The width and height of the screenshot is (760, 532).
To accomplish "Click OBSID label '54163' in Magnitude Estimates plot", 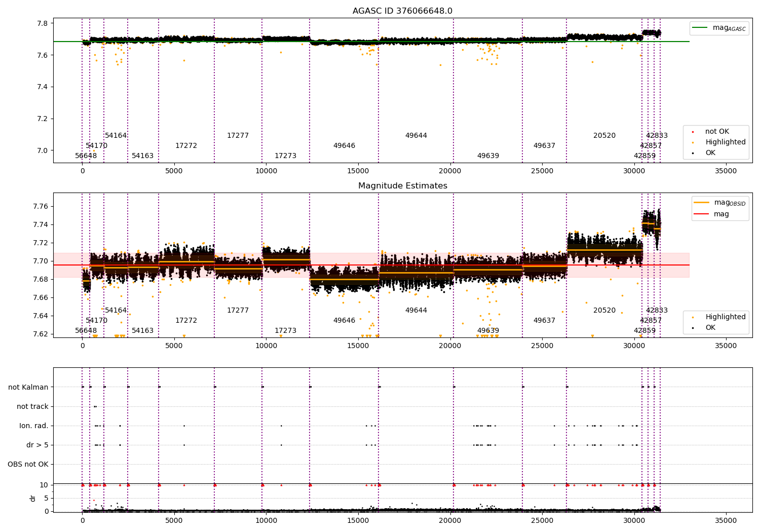I will point(143,331).
